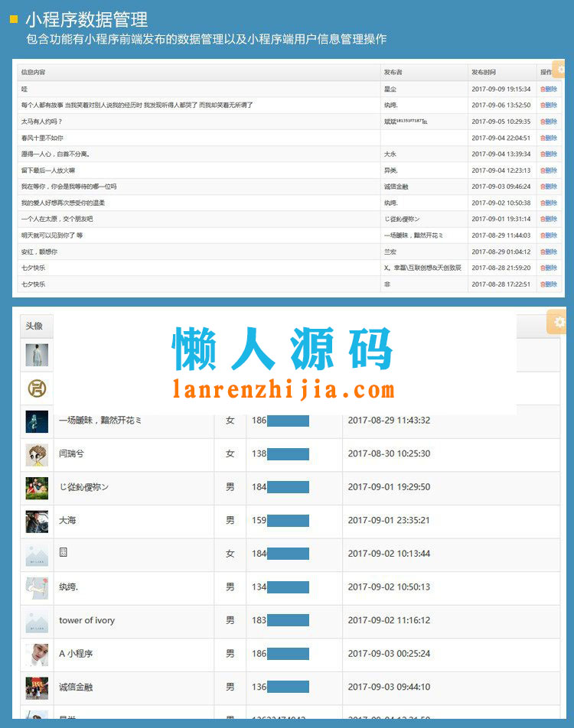
Task: Click publisher 诚信金融 in messages table
Action: [396, 187]
